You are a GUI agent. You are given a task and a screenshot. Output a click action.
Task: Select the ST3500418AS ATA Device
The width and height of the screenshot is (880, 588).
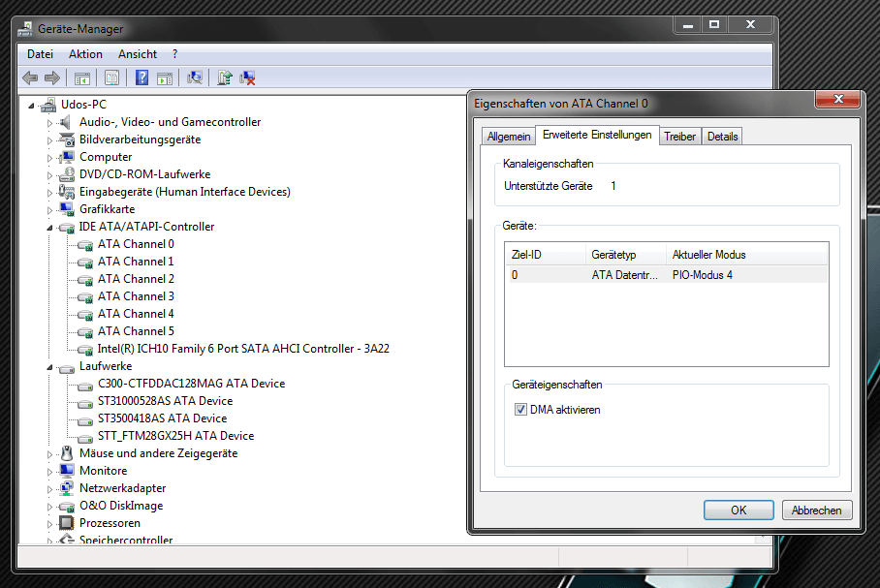coord(162,418)
